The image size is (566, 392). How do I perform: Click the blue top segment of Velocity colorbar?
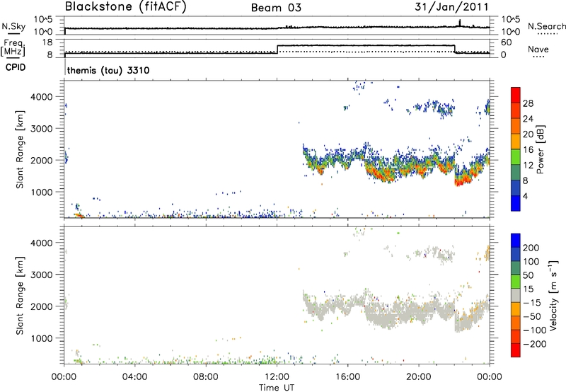pos(516,241)
